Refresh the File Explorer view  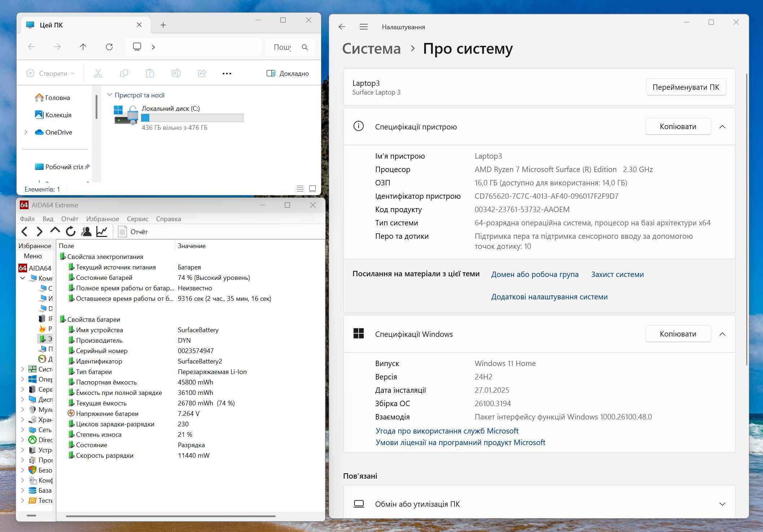109,47
